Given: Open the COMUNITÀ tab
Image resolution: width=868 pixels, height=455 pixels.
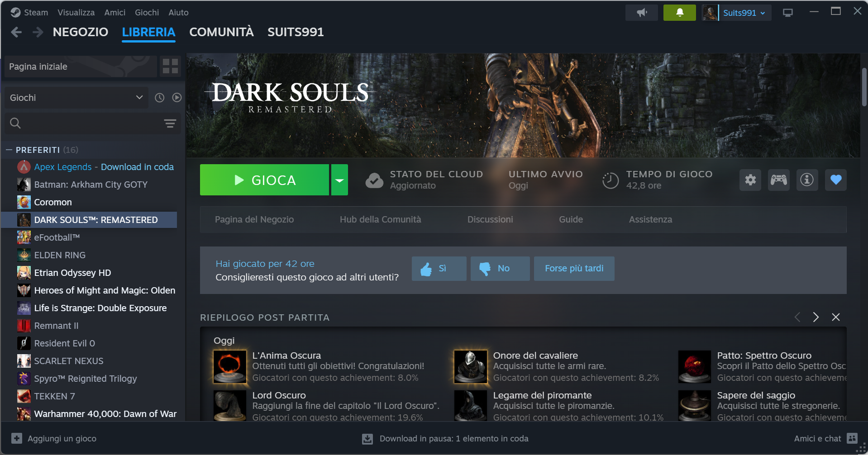Looking at the screenshot, I should 221,32.
